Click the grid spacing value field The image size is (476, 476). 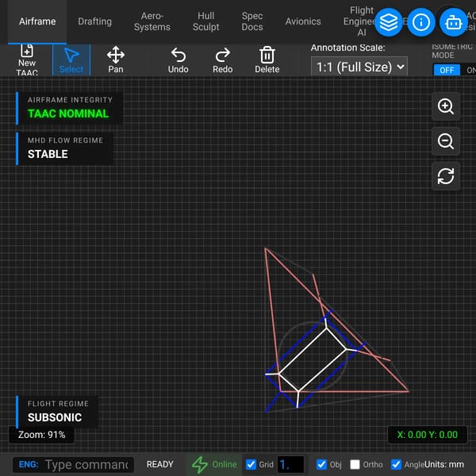tap(290, 464)
